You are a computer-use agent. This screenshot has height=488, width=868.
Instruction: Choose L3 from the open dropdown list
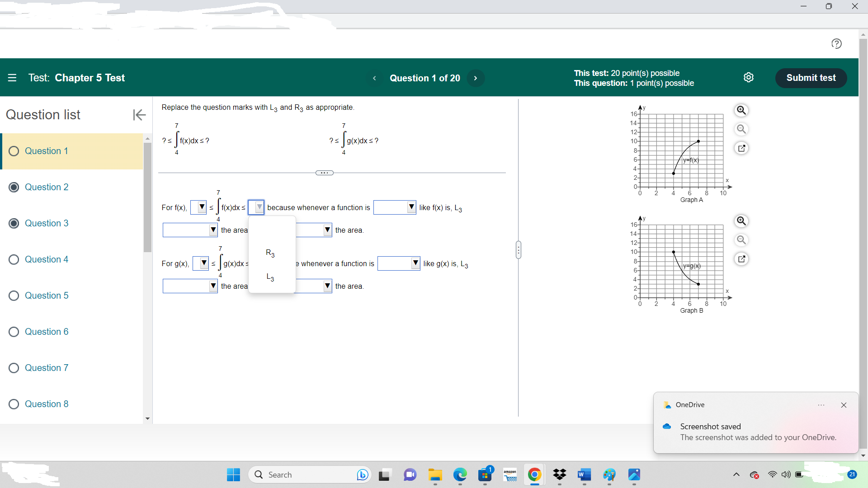coord(270,277)
